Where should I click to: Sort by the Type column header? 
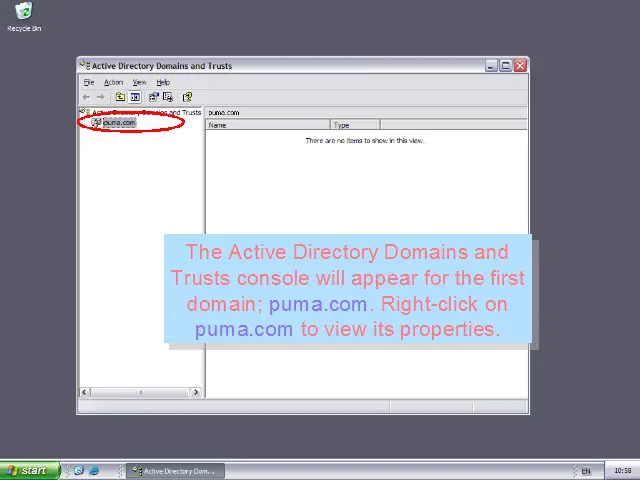click(355, 125)
